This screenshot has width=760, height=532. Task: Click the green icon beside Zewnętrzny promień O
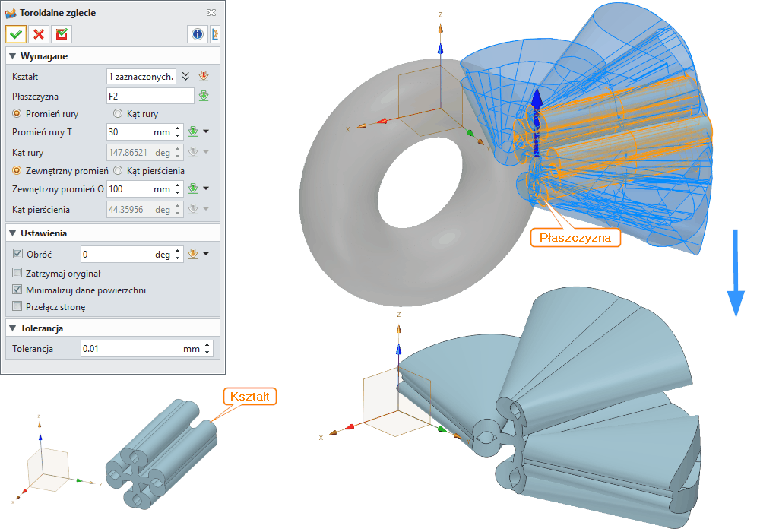(193, 188)
